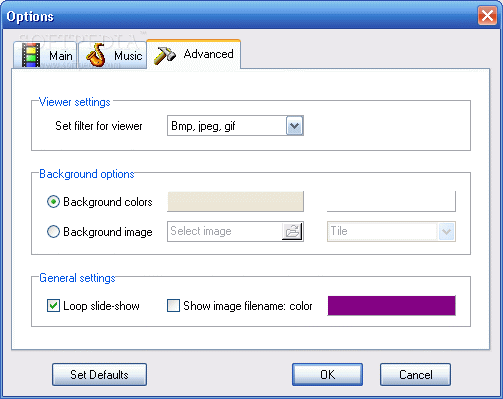Image resolution: width=503 pixels, height=399 pixels.
Task: Click the second white background color swatch
Action: (x=391, y=201)
